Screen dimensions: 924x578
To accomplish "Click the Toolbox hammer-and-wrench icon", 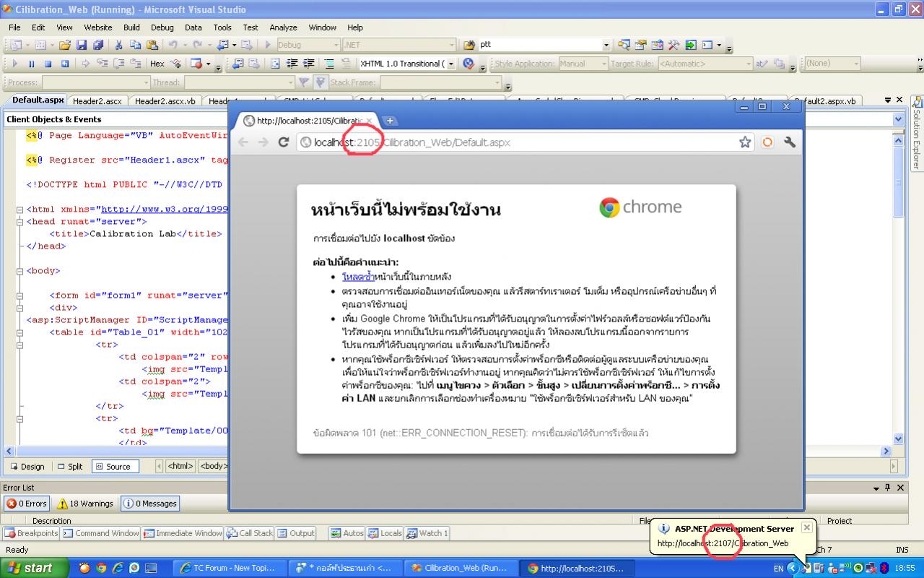I will [x=674, y=45].
